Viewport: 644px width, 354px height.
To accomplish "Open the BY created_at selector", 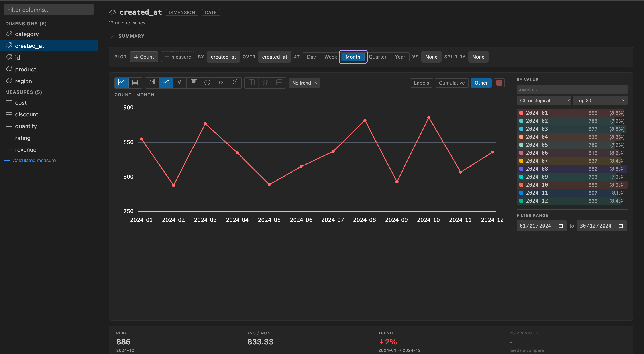I will [x=223, y=57].
